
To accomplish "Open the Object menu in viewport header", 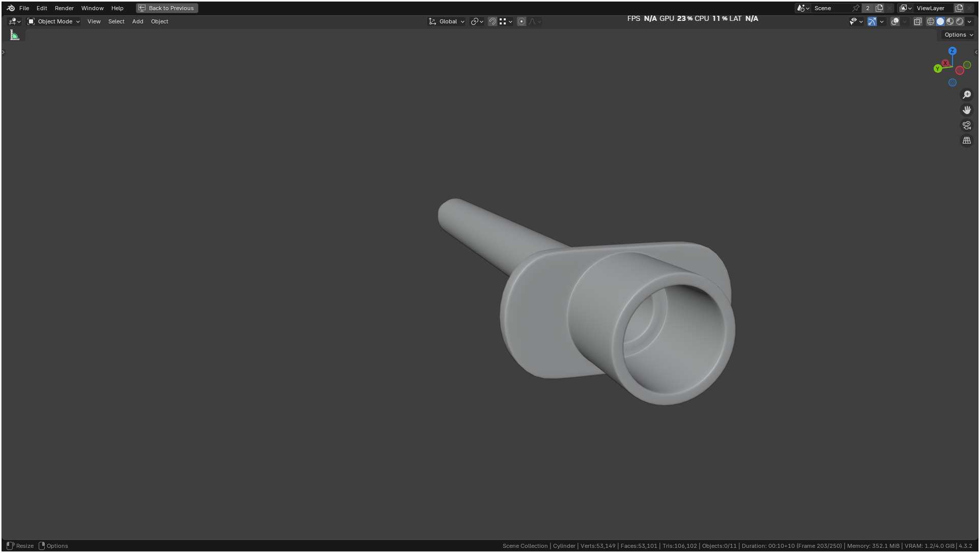I will click(159, 21).
